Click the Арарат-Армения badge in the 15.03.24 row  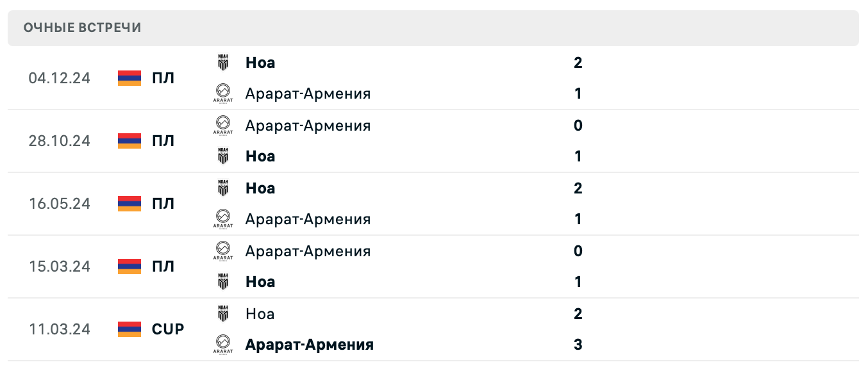222,250
